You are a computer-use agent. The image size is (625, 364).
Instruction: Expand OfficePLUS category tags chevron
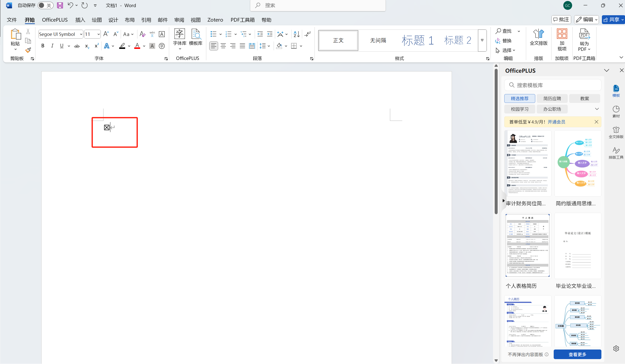(597, 109)
